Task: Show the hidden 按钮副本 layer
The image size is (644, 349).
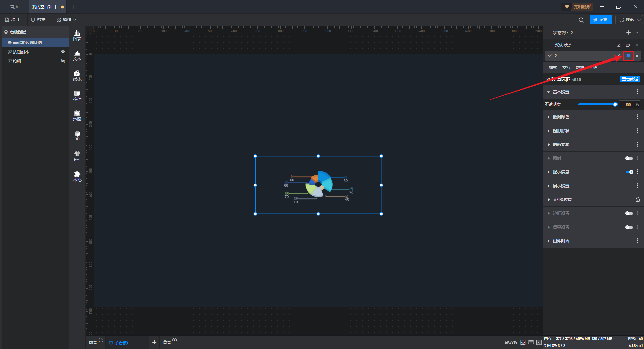Action: [x=63, y=52]
